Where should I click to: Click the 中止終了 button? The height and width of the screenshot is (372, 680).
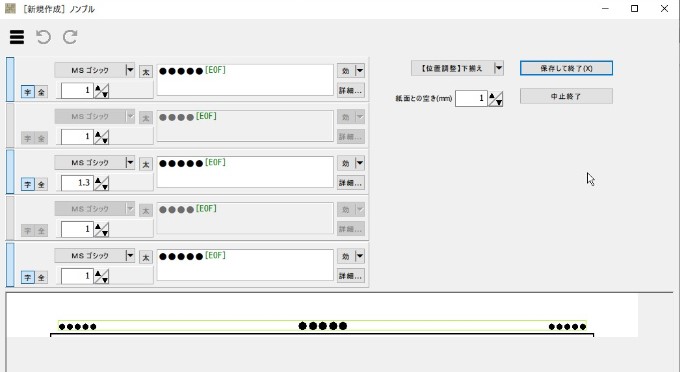pyautogui.click(x=566, y=96)
